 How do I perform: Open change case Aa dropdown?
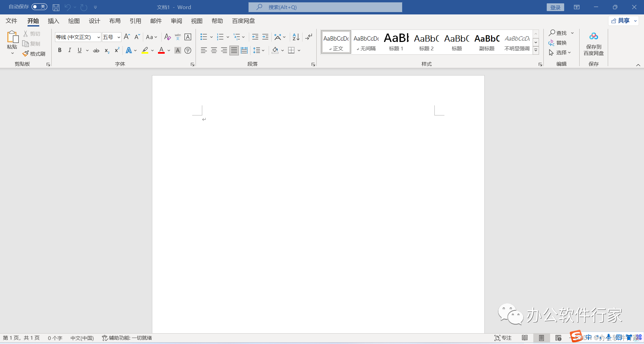tap(151, 37)
